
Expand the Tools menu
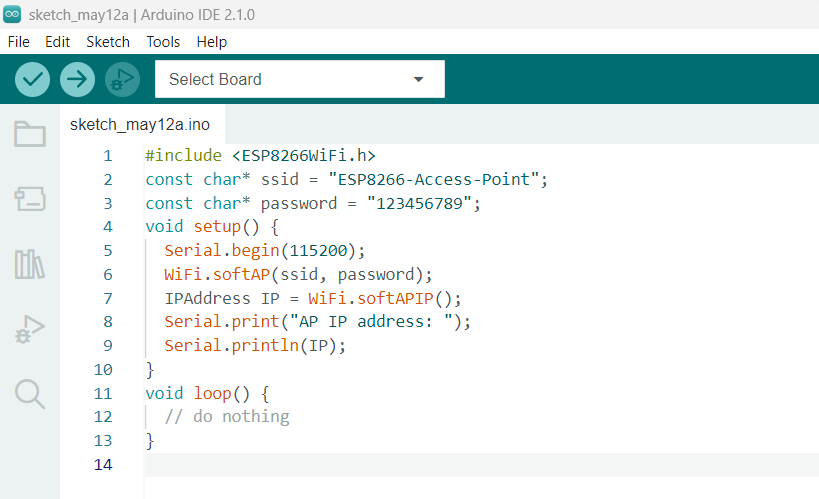163,42
